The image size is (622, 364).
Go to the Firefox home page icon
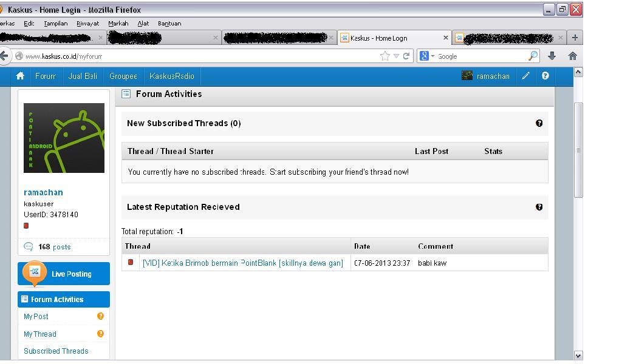(x=572, y=56)
